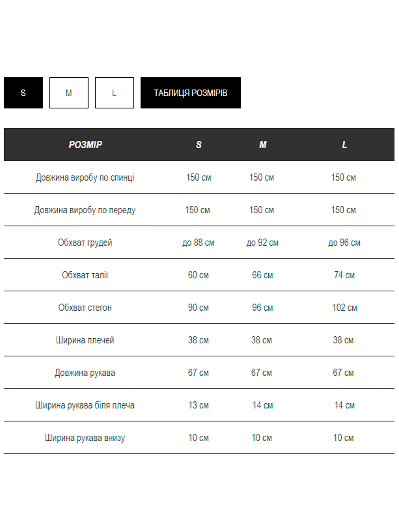Screen dimensions: 399x532
Task: Click the M column header in table
Action: 263,145
